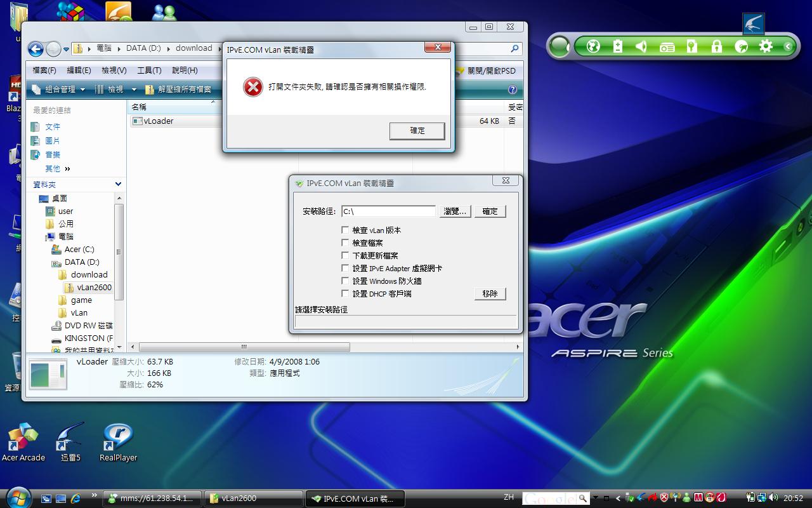Enable the 檢查 vLan 版本 checkbox

(x=345, y=230)
